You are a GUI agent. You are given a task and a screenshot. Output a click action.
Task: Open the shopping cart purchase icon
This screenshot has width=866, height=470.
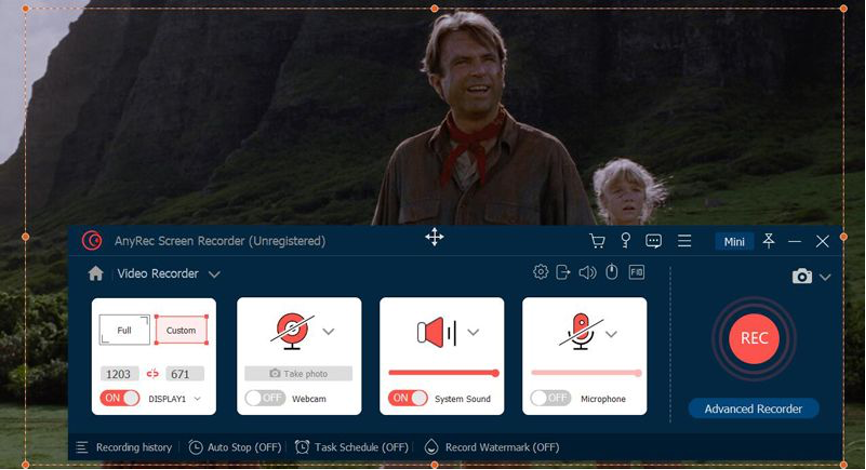coord(597,241)
